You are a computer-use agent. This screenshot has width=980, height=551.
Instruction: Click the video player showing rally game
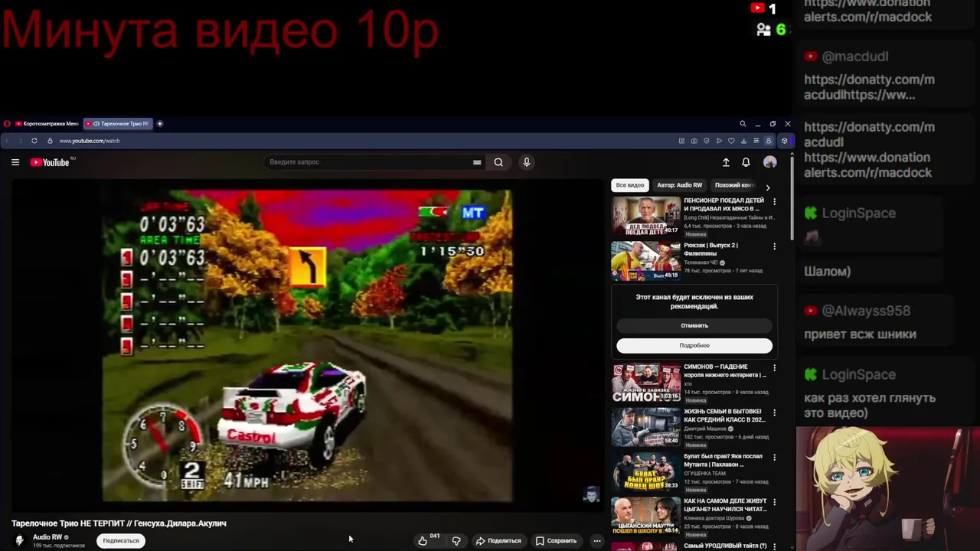tap(307, 344)
